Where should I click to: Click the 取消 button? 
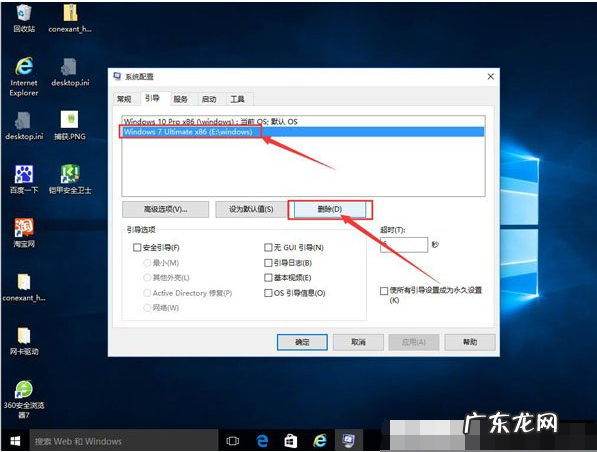[x=358, y=342]
